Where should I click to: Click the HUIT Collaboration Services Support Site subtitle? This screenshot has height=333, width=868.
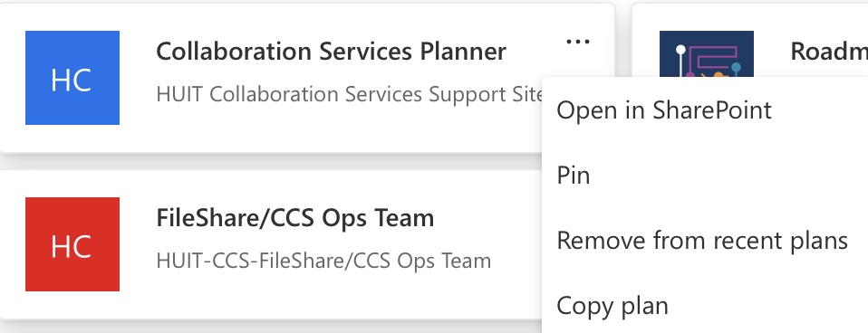click(x=349, y=95)
